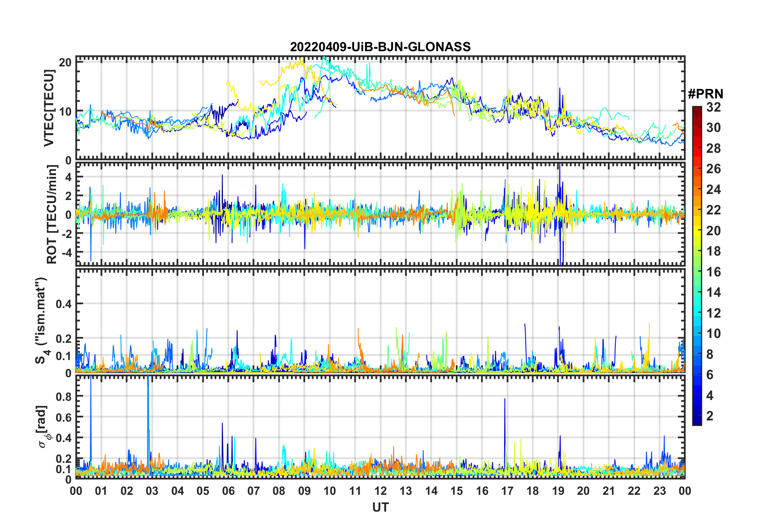
Task: Click the sigma-phi [rad] y-axis label
Action: (x=43, y=427)
